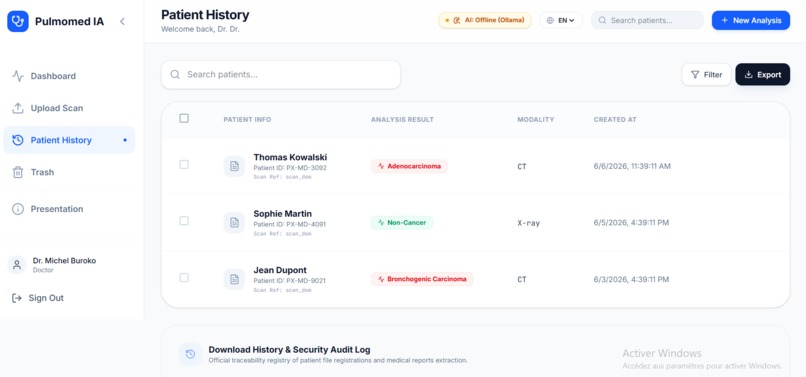Viewport: 806px width, 377px height.
Task: Click the magnifier icon in main search box
Action: [x=175, y=75]
